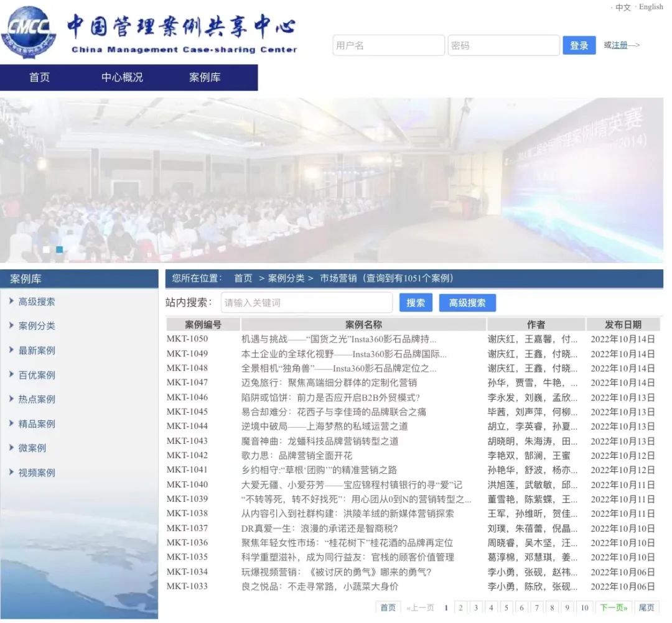Open case 陷阱或馅饼 title
This screenshot has width=672, height=623.
330,397
